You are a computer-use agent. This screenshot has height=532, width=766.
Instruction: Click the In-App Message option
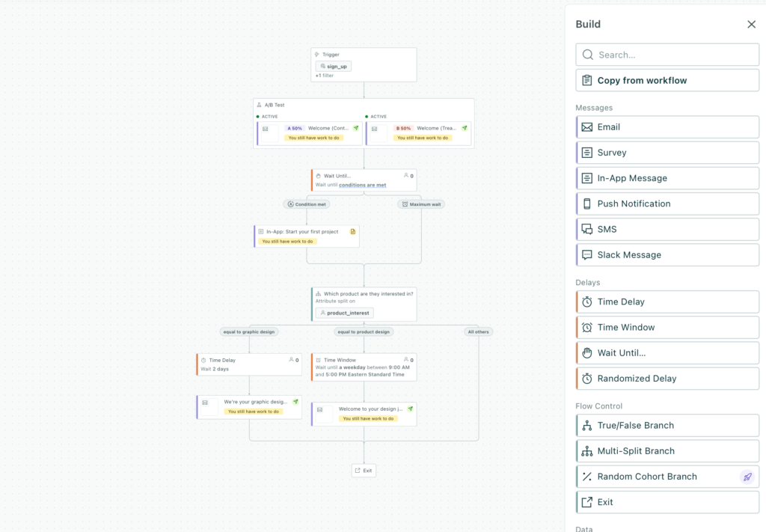667,178
